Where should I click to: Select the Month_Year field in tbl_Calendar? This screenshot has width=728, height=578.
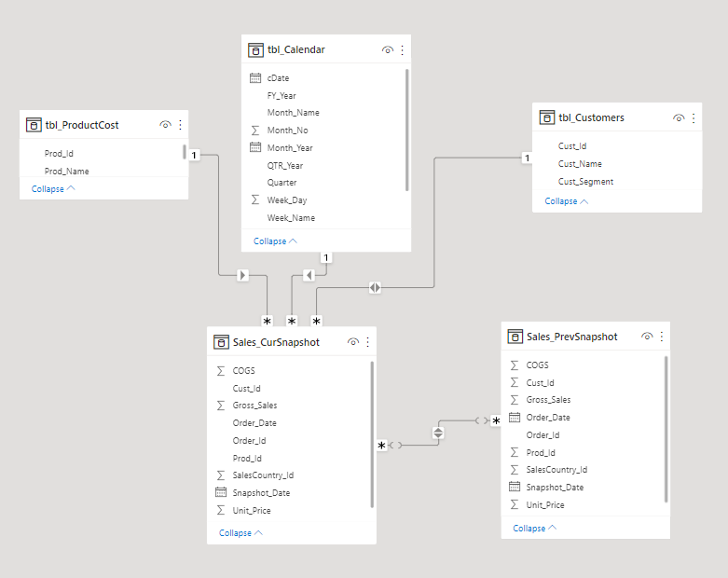point(290,147)
